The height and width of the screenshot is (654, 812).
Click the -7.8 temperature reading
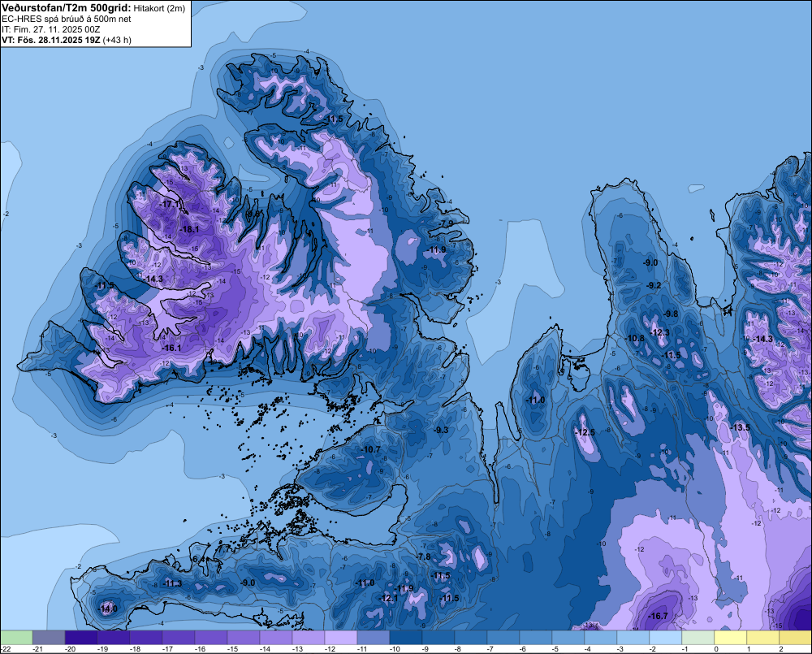tap(424, 557)
